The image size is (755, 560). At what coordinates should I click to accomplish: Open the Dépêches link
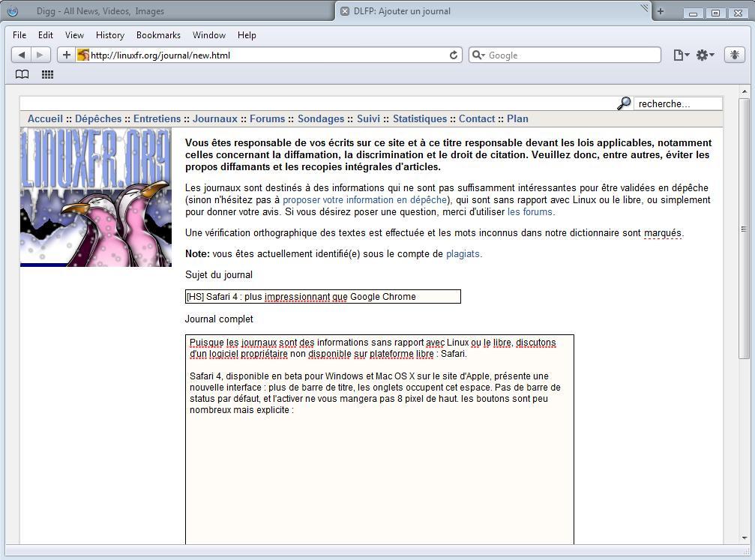click(x=98, y=119)
